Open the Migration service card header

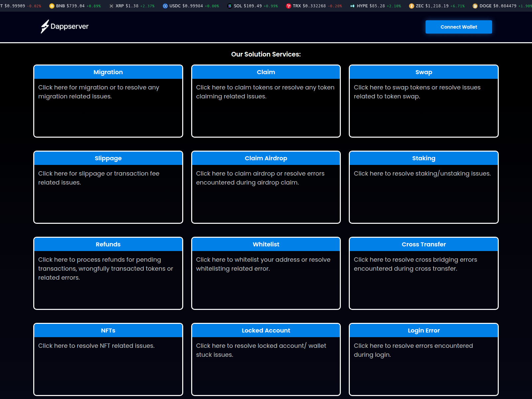(108, 72)
